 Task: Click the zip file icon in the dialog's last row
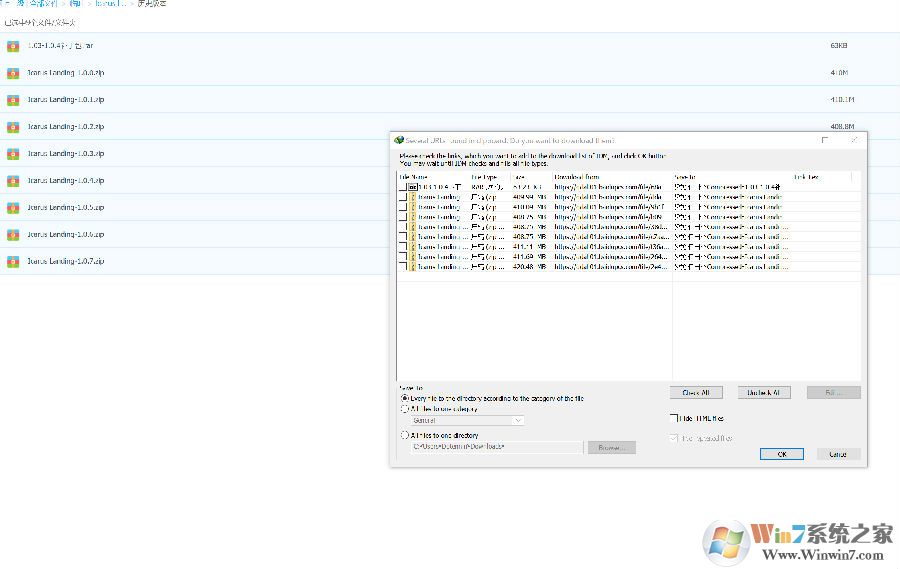tap(413, 267)
